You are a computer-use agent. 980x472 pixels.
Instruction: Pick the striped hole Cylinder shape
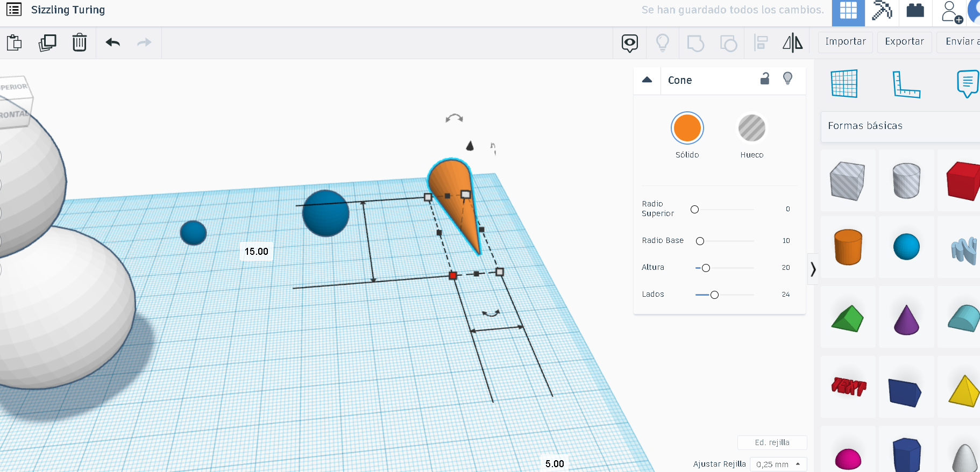tap(906, 181)
